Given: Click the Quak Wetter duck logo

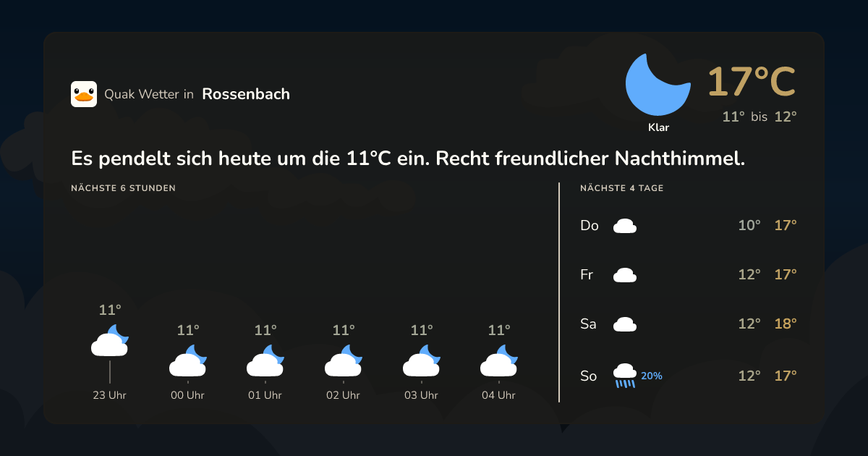Looking at the screenshot, I should click(x=84, y=94).
